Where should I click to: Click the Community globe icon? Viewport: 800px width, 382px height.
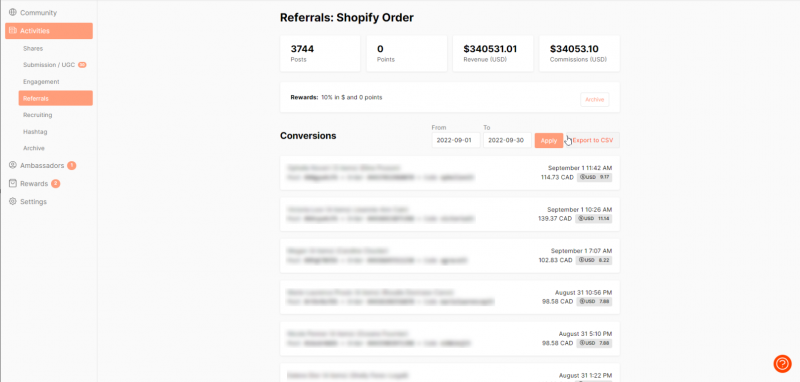(13, 13)
